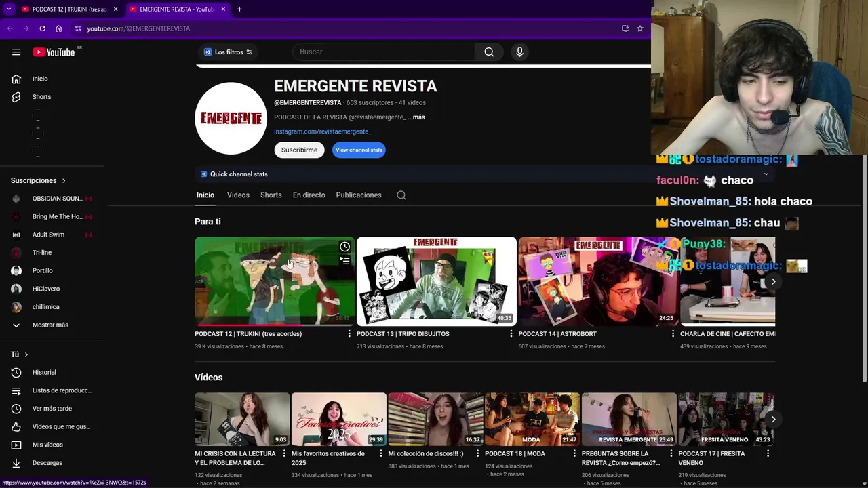Open Los filtros extension button
The width and height of the screenshot is (868, 488).
click(228, 52)
